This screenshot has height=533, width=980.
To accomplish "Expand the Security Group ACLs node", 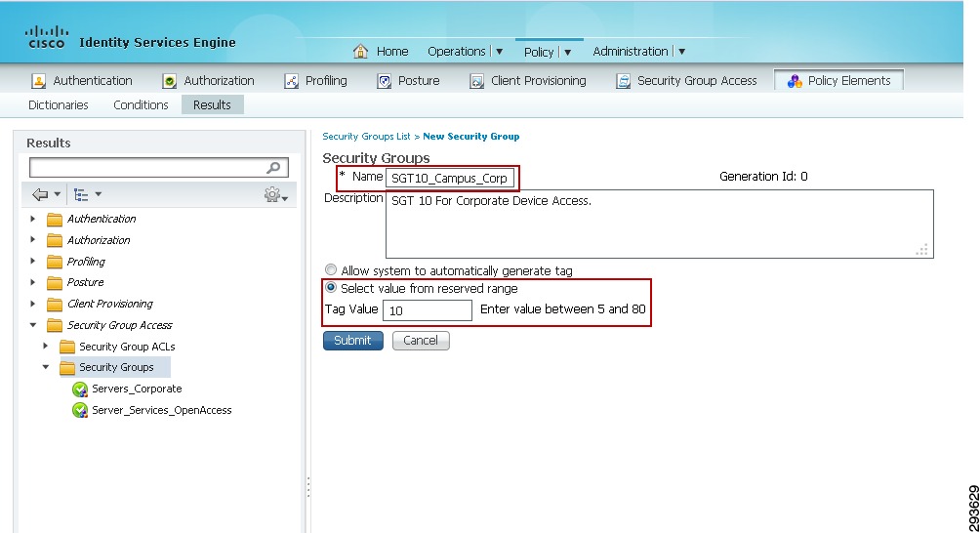I will click(45, 346).
